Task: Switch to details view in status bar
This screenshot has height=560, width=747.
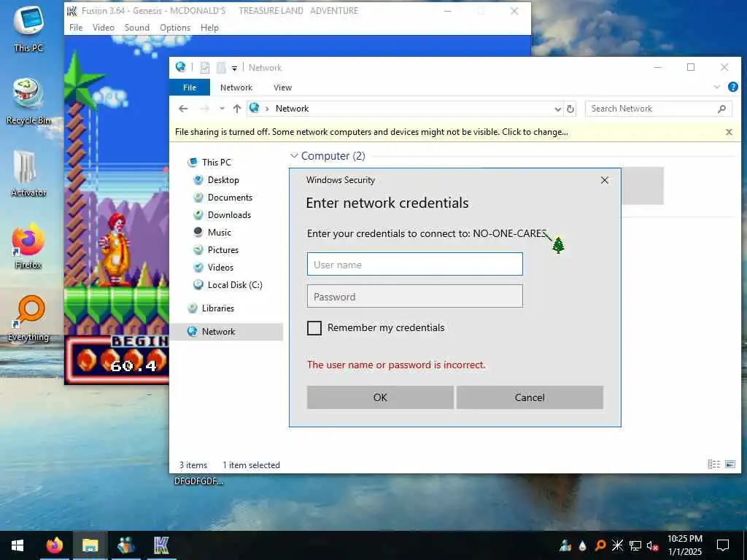Action: 713,464
